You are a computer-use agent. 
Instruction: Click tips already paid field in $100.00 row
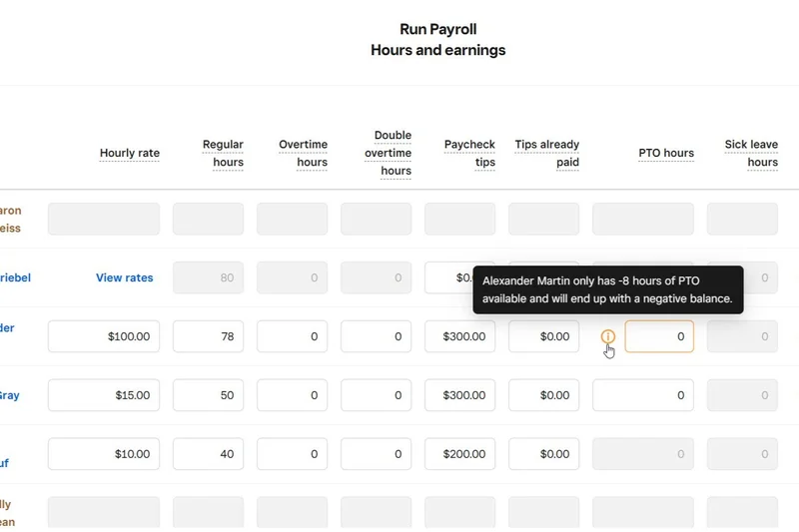543,336
